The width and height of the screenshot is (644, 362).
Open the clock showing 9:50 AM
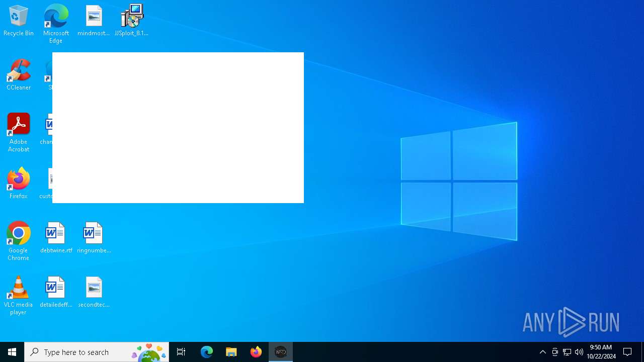click(601, 352)
